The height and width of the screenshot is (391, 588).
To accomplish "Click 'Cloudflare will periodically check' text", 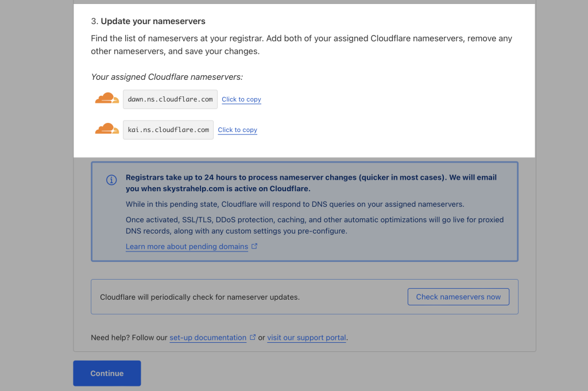I will click(x=200, y=297).
